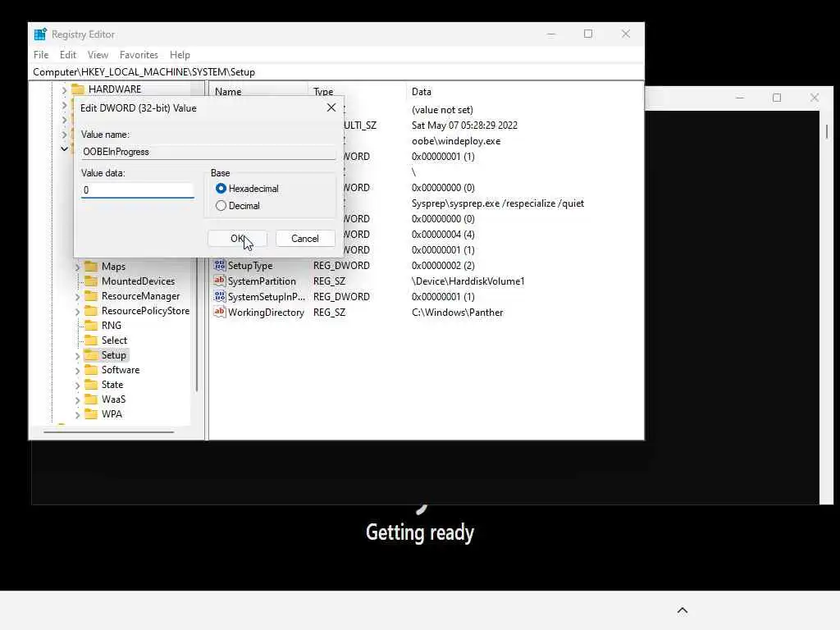Expand the State tree node
This screenshot has width=840, height=630.
coord(77,385)
